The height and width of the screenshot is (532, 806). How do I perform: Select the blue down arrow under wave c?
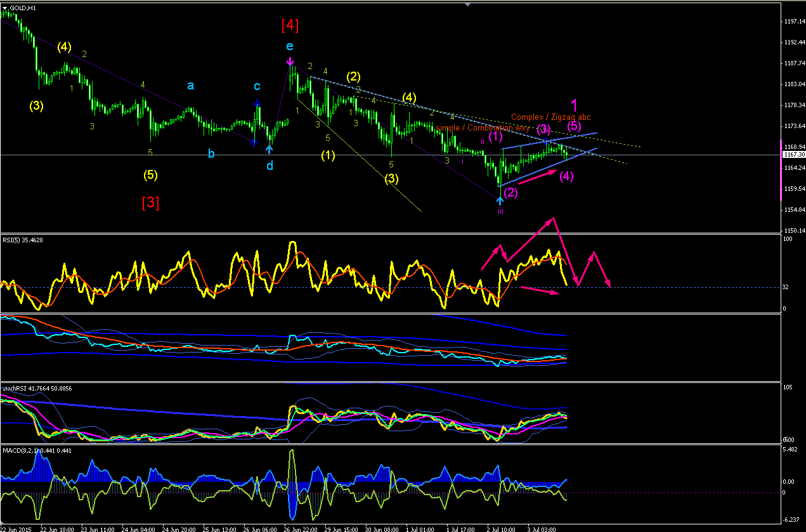click(x=257, y=102)
